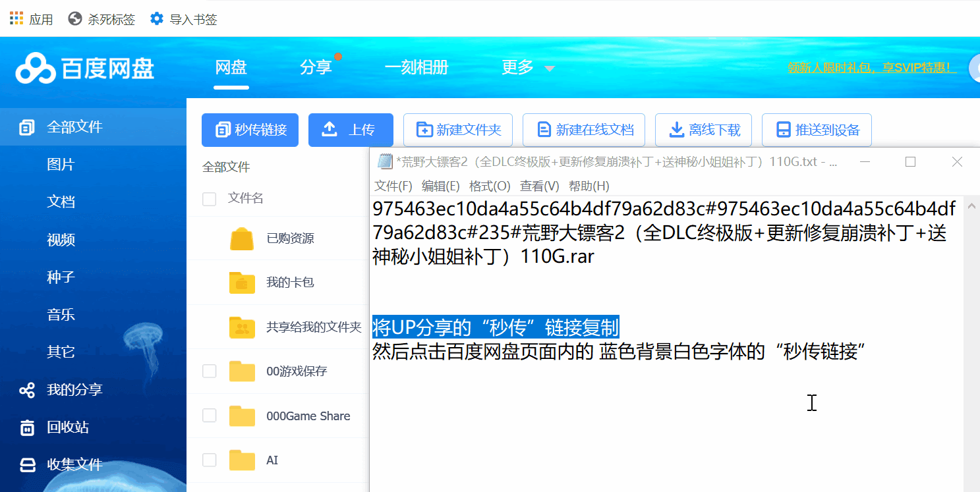This screenshot has height=492, width=980.
Task: Minimize the Notepad window
Action: pos(865,162)
